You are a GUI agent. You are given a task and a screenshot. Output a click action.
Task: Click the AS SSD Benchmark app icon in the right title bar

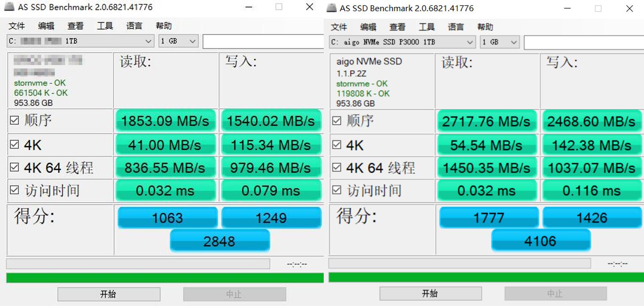coord(331,8)
